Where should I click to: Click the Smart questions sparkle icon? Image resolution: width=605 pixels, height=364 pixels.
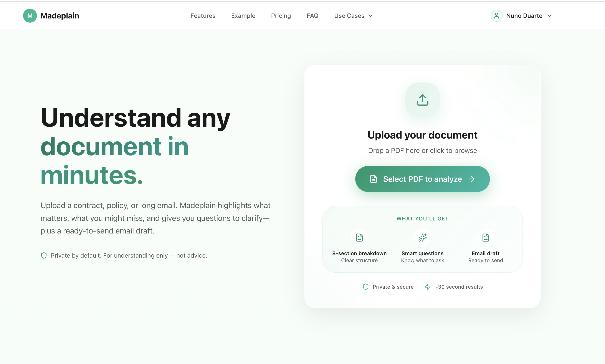click(422, 237)
